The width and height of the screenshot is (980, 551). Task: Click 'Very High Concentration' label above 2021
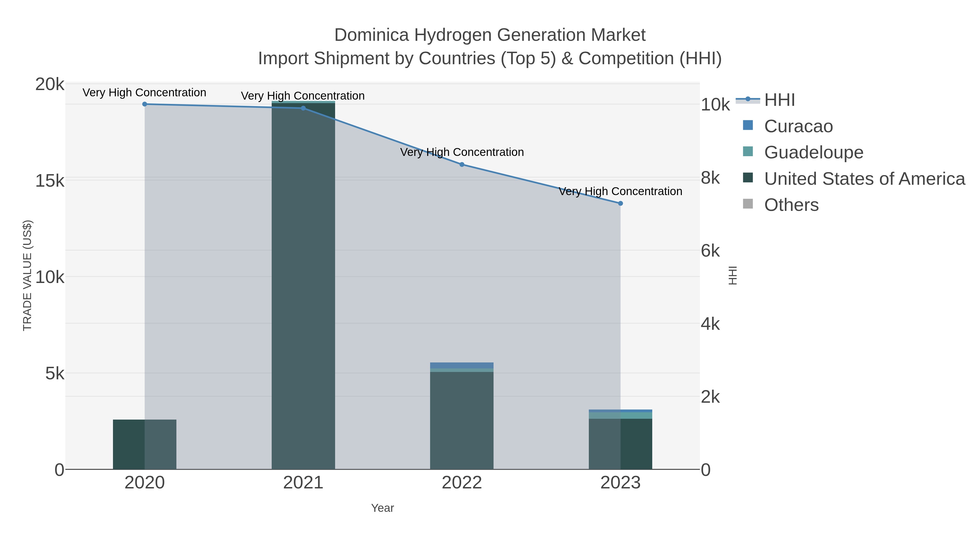(x=303, y=96)
